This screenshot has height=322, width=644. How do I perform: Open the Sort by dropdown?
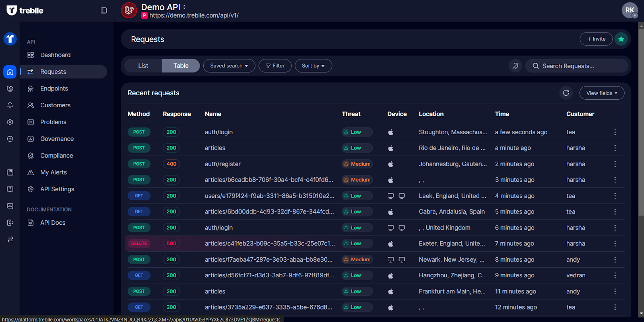(314, 66)
